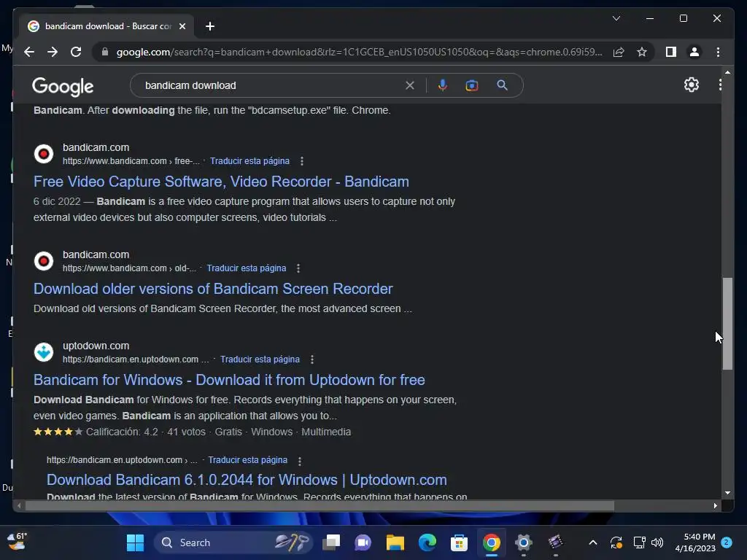The image size is (747, 560).
Task: Open a new browser tab
Action: pyautogui.click(x=209, y=26)
